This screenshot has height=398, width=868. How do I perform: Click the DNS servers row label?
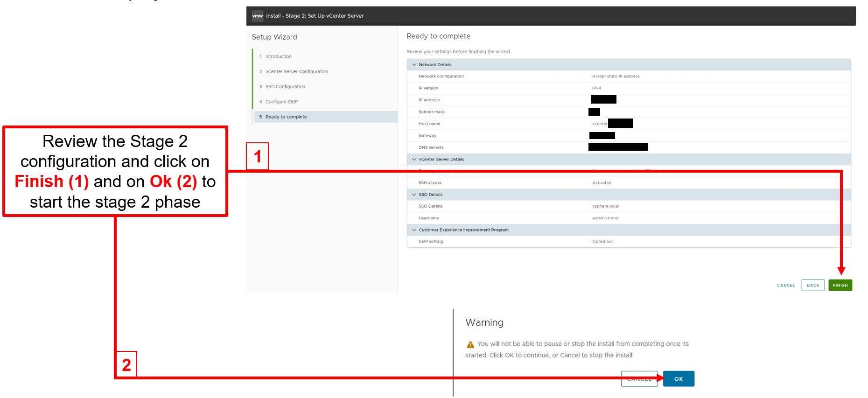pos(431,147)
